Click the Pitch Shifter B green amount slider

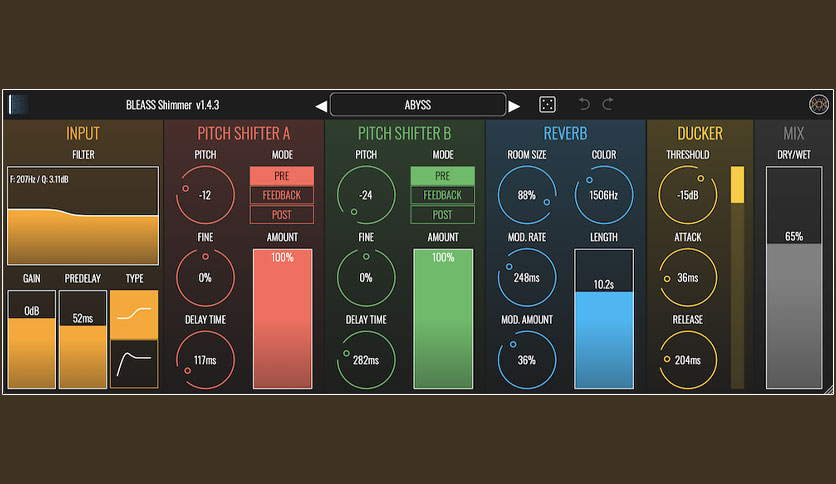pos(443,319)
